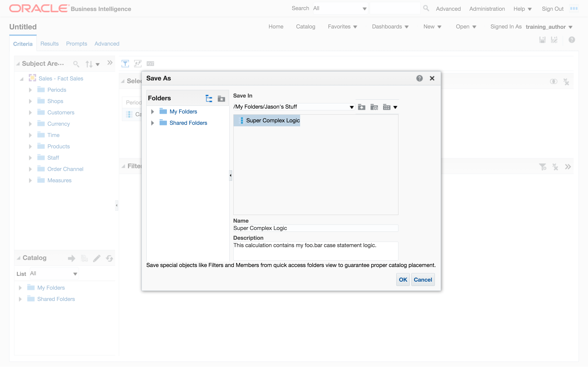The image size is (588, 367).
Task: Switch to the Results tab
Action: click(49, 44)
